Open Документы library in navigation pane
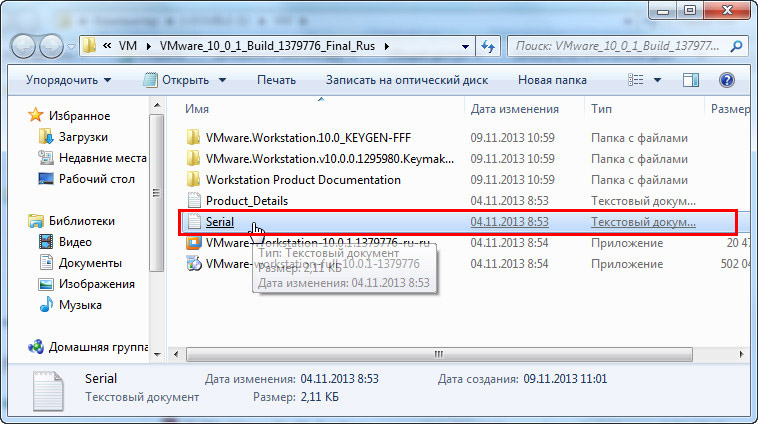Screen dimensions: 758x424 click(90, 263)
